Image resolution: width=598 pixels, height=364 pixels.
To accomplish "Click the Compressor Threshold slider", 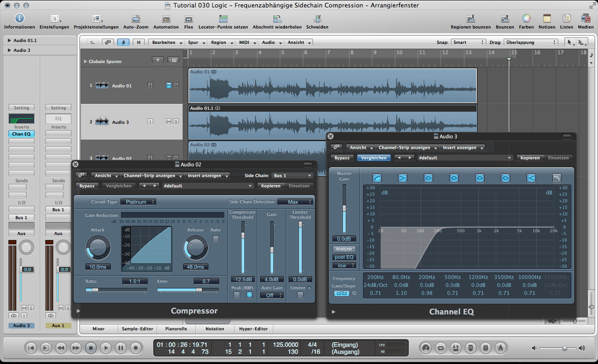I will [x=242, y=236].
